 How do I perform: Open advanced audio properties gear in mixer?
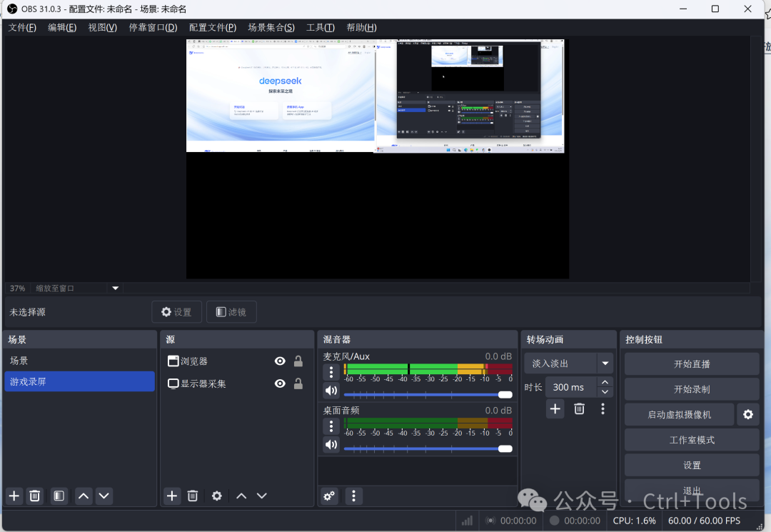pyautogui.click(x=329, y=496)
